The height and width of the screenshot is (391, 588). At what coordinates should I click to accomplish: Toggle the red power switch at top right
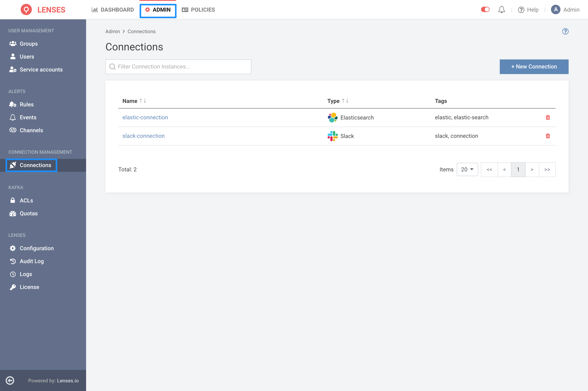(x=485, y=9)
